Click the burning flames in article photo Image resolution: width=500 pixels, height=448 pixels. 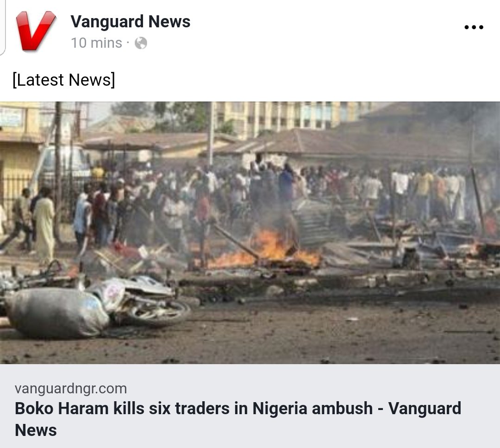265,250
